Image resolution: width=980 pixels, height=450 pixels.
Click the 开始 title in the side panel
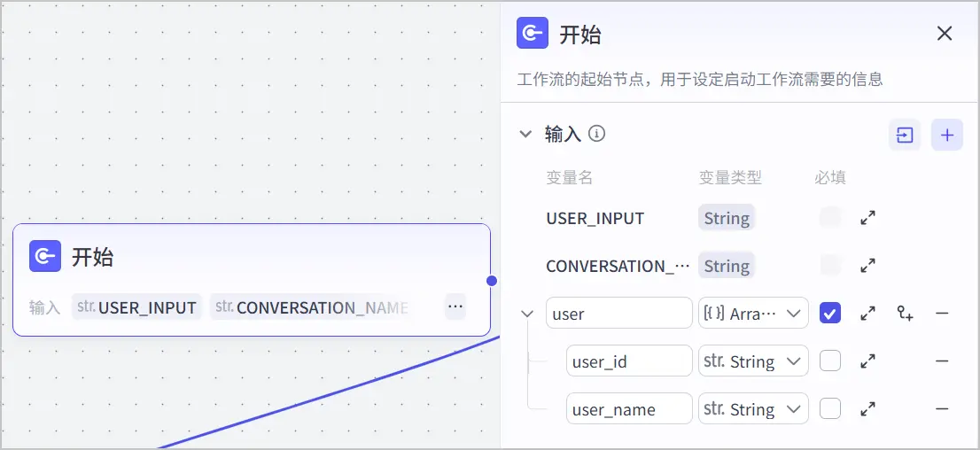click(x=580, y=35)
